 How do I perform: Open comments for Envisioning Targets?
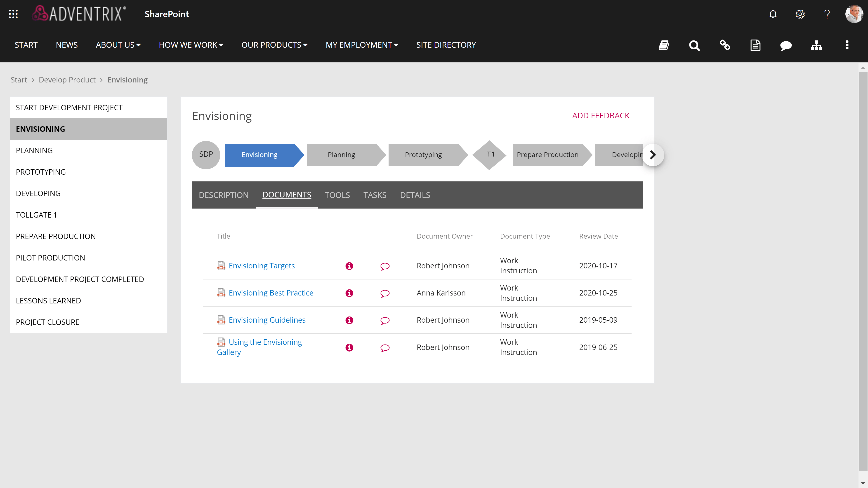pos(385,266)
